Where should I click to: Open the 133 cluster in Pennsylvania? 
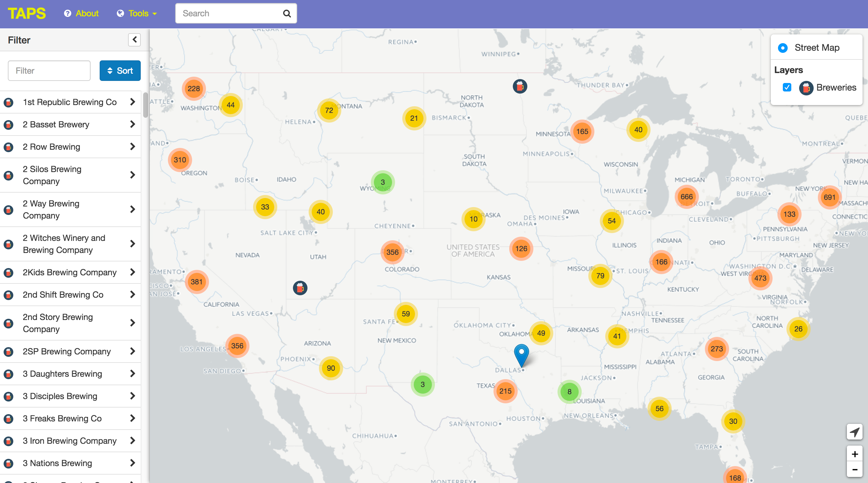(x=789, y=214)
